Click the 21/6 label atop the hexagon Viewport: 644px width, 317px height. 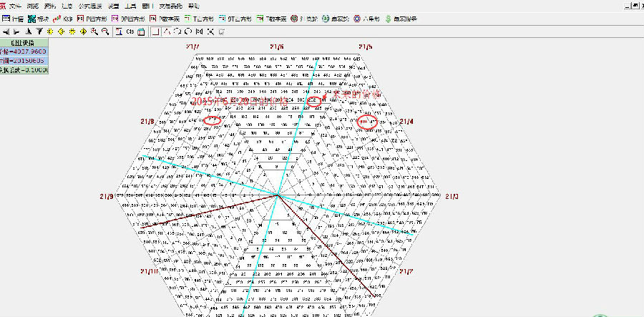click(277, 47)
